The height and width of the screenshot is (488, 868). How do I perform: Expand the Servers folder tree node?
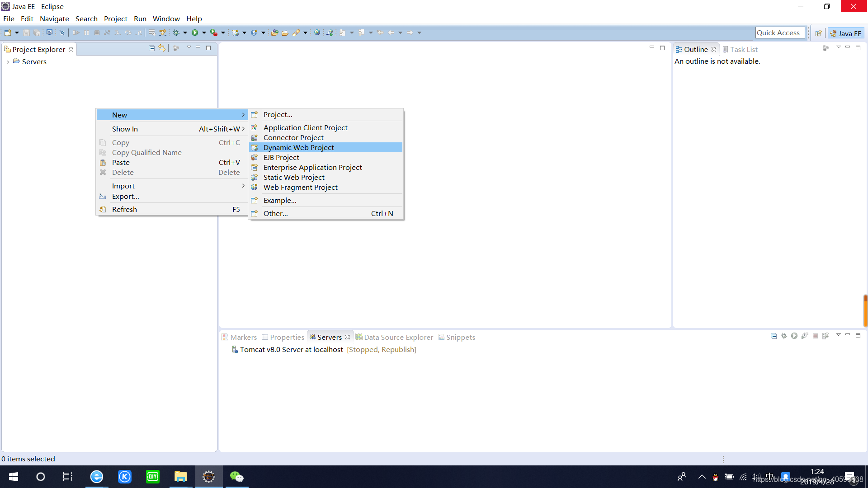click(8, 62)
